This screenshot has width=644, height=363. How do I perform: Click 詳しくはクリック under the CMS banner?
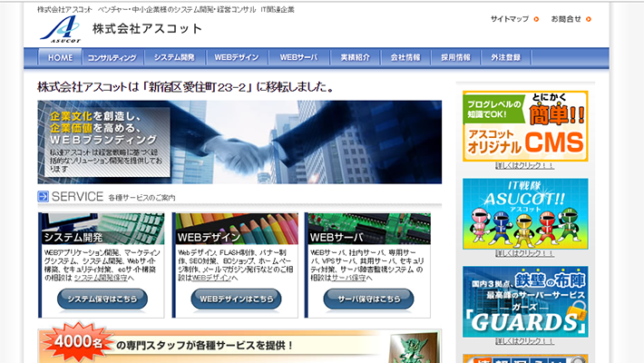coord(525,166)
